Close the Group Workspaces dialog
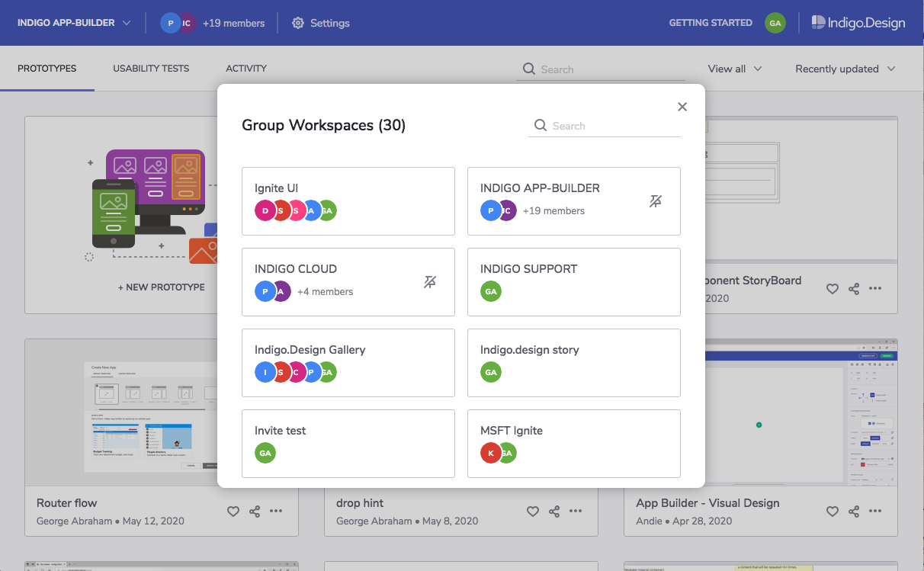 pos(682,107)
